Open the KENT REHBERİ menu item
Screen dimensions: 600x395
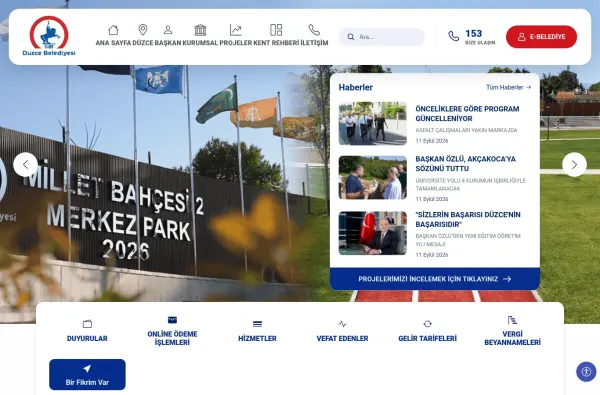click(276, 43)
